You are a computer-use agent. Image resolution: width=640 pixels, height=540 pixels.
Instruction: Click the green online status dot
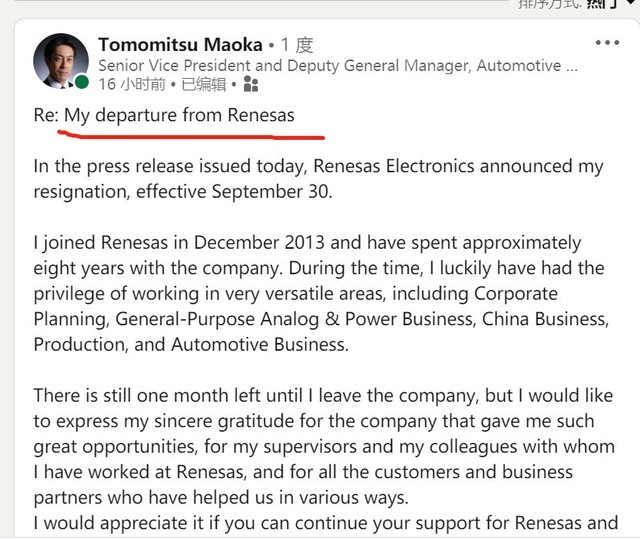point(81,82)
